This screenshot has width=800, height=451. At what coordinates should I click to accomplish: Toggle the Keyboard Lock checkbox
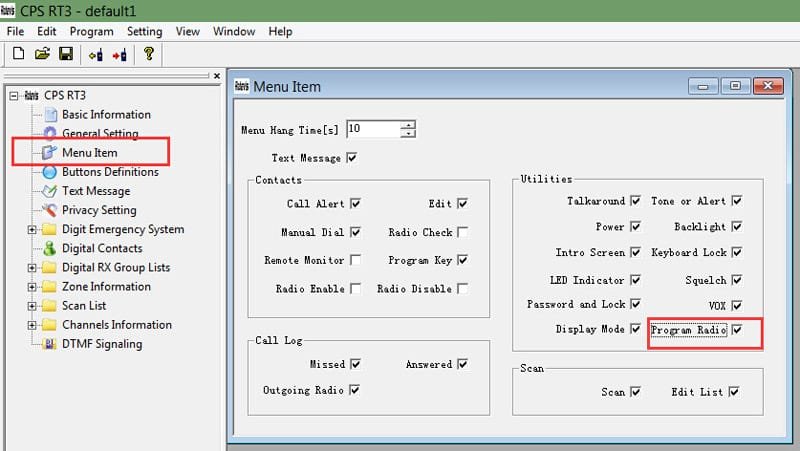[737, 252]
